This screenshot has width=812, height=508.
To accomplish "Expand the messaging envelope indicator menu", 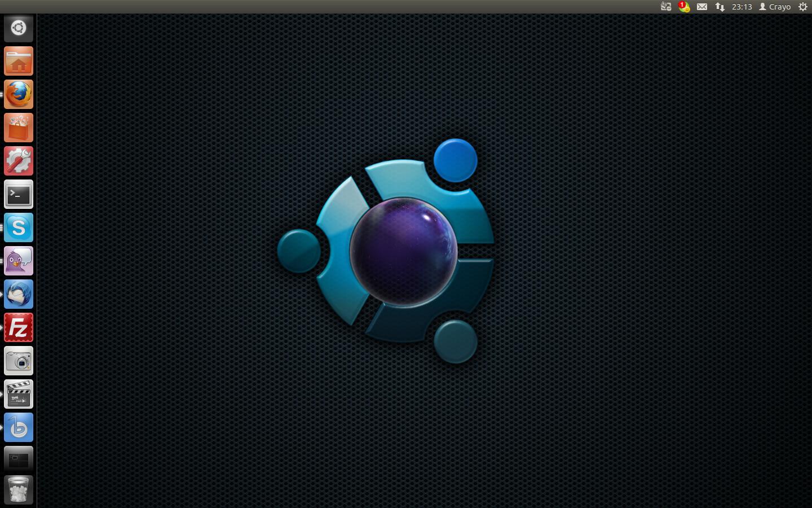I will (x=702, y=7).
